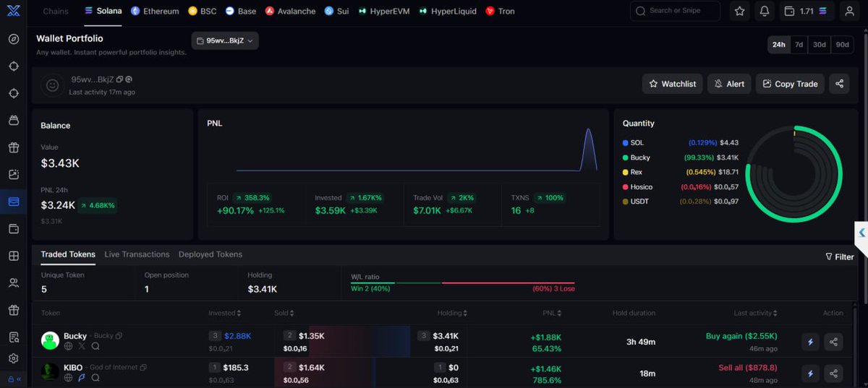
Task: Select the 30d timeframe
Action: point(819,44)
